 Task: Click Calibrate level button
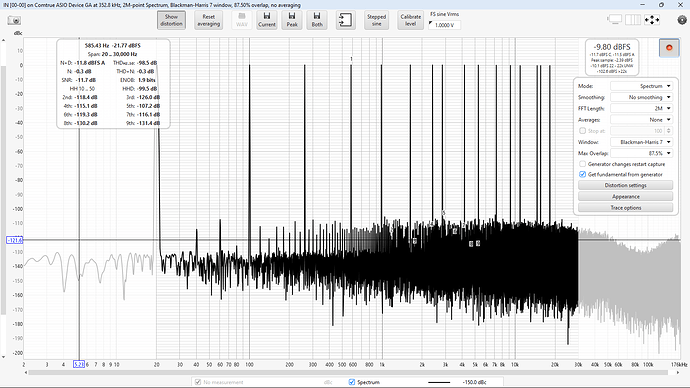tap(411, 20)
